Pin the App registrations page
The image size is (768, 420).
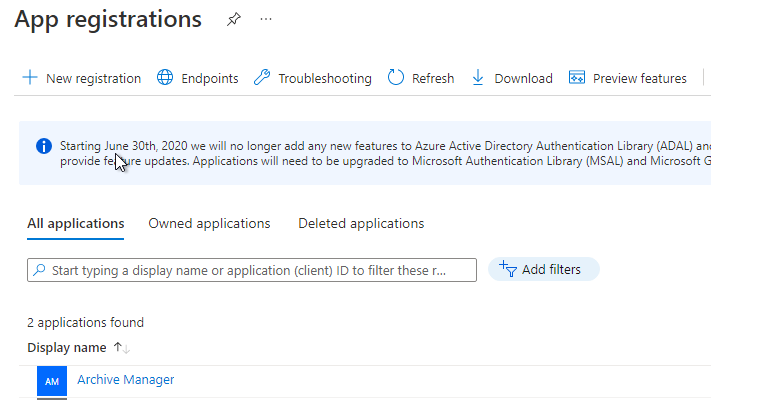234,19
